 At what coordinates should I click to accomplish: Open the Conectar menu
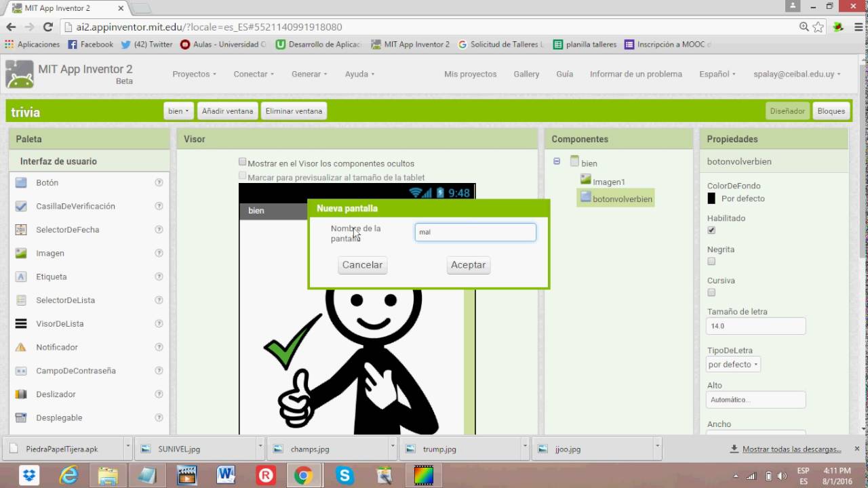click(254, 74)
